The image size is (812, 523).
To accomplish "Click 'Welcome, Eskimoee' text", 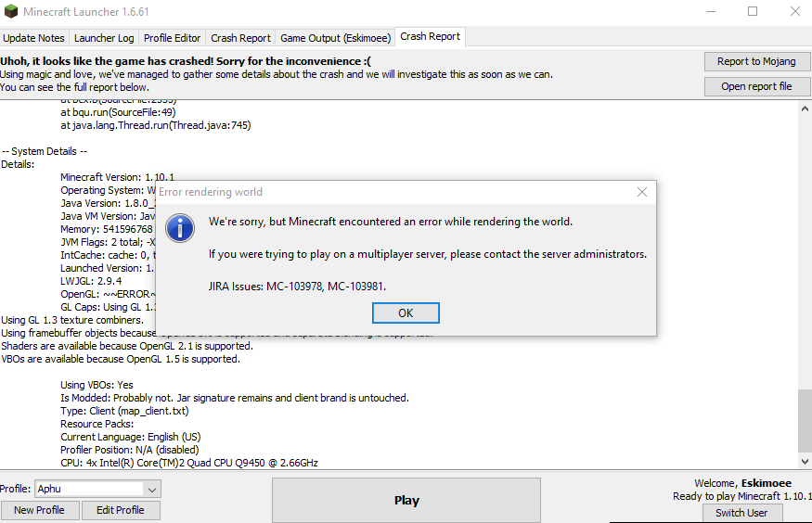I will [x=742, y=483].
